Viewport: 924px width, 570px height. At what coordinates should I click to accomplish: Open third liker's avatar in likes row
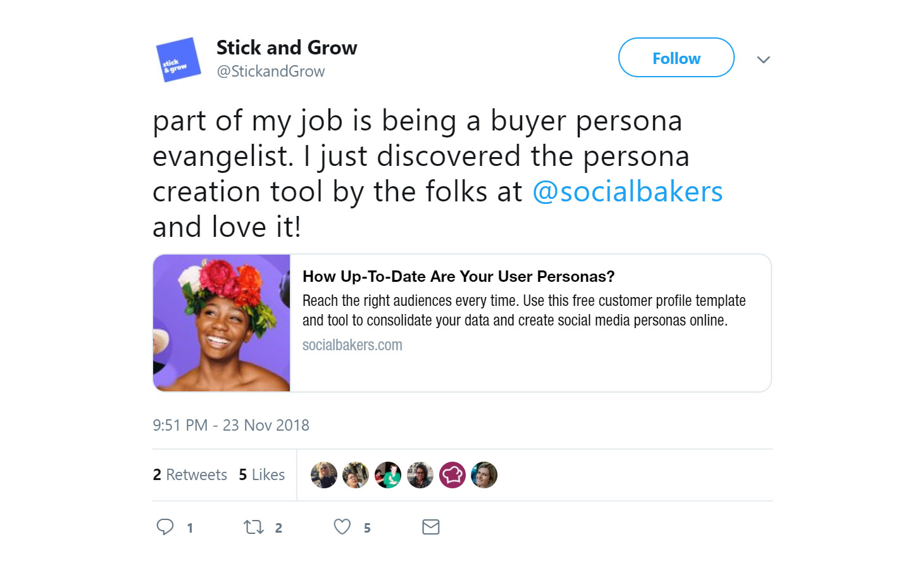pos(388,475)
